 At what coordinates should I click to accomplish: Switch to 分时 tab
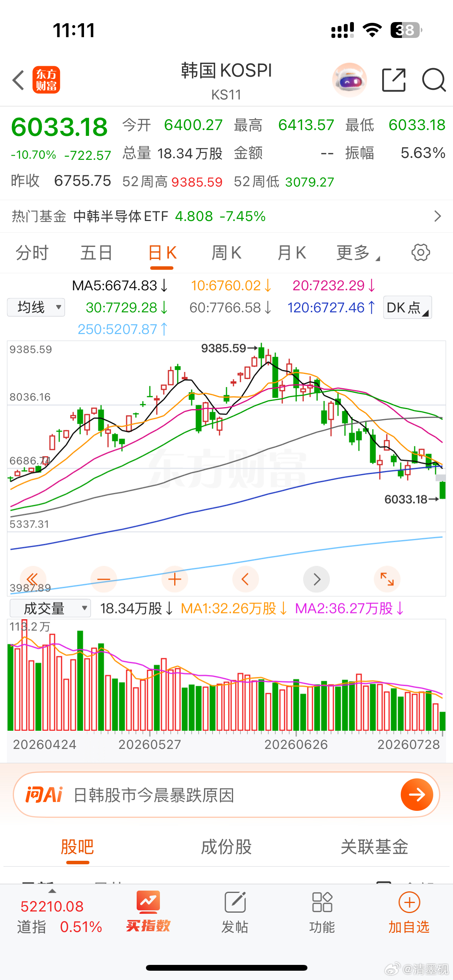tap(32, 253)
